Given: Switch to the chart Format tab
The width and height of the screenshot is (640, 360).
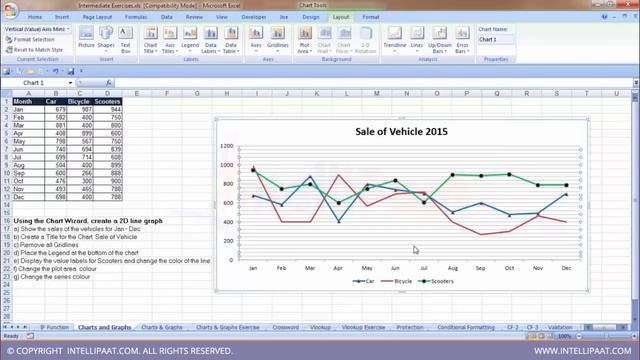Looking at the screenshot, I should (x=371, y=17).
